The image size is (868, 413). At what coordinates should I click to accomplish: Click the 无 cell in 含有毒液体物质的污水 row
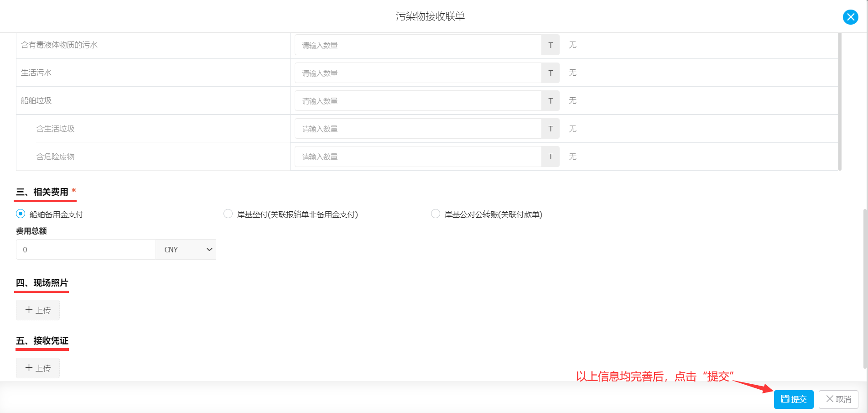(x=573, y=45)
